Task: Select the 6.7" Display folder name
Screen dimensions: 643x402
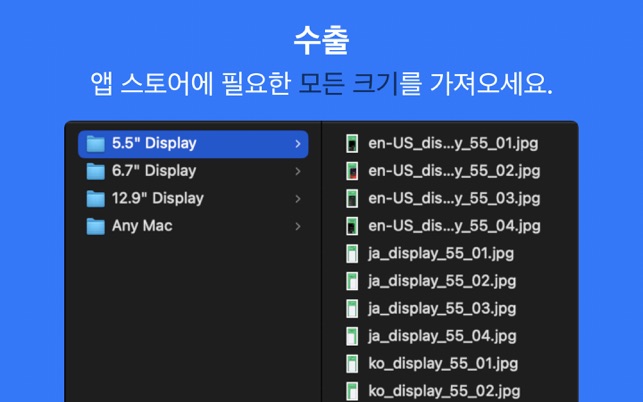Action: (x=154, y=171)
